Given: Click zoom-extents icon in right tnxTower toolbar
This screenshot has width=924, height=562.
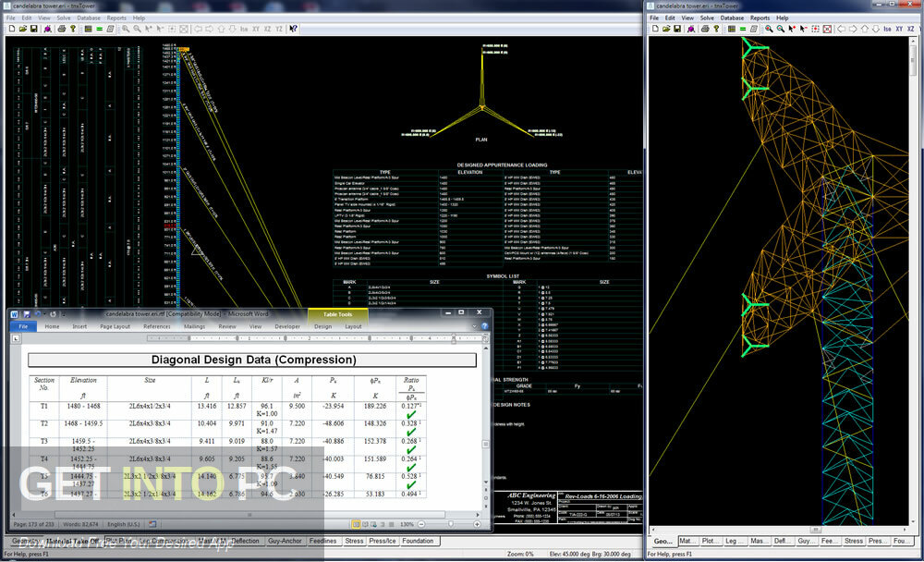Looking at the screenshot, I should click(x=827, y=29).
